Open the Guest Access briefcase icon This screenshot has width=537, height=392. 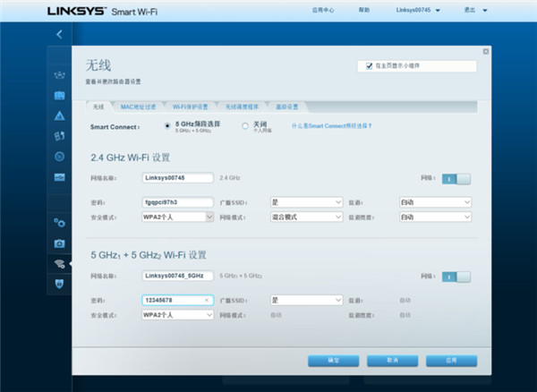click(x=60, y=96)
